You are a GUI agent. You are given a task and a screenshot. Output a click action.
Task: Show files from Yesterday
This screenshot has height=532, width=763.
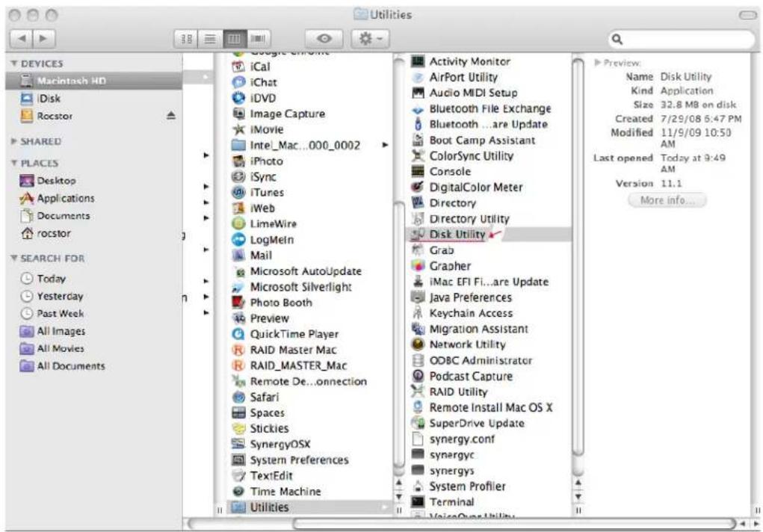pyautogui.click(x=52, y=296)
